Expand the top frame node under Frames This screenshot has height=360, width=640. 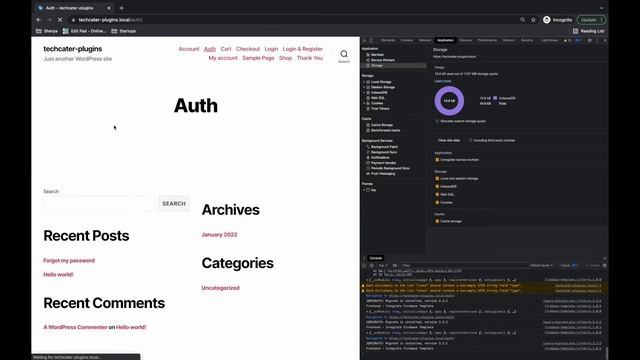coord(364,190)
